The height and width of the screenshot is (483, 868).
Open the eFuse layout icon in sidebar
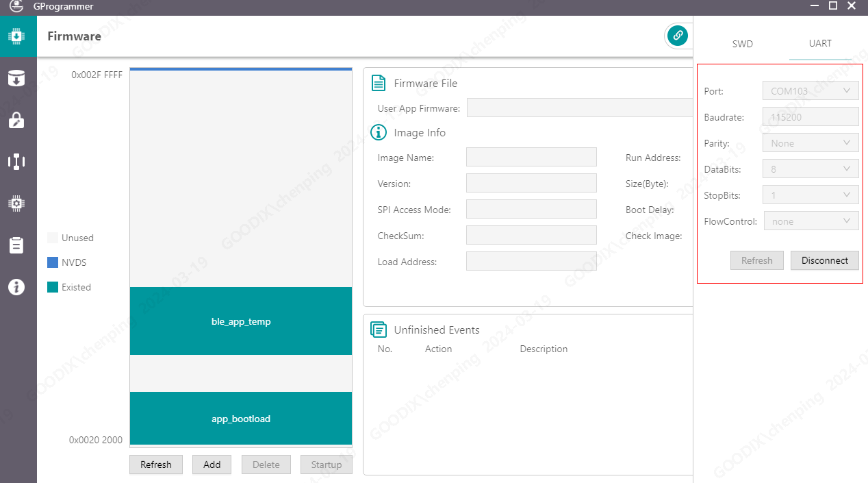click(x=16, y=162)
